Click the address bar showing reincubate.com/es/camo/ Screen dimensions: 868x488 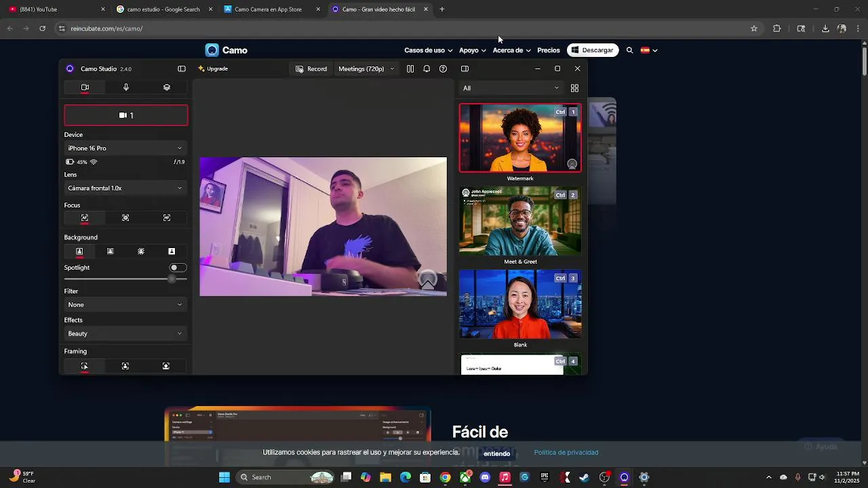click(408, 28)
